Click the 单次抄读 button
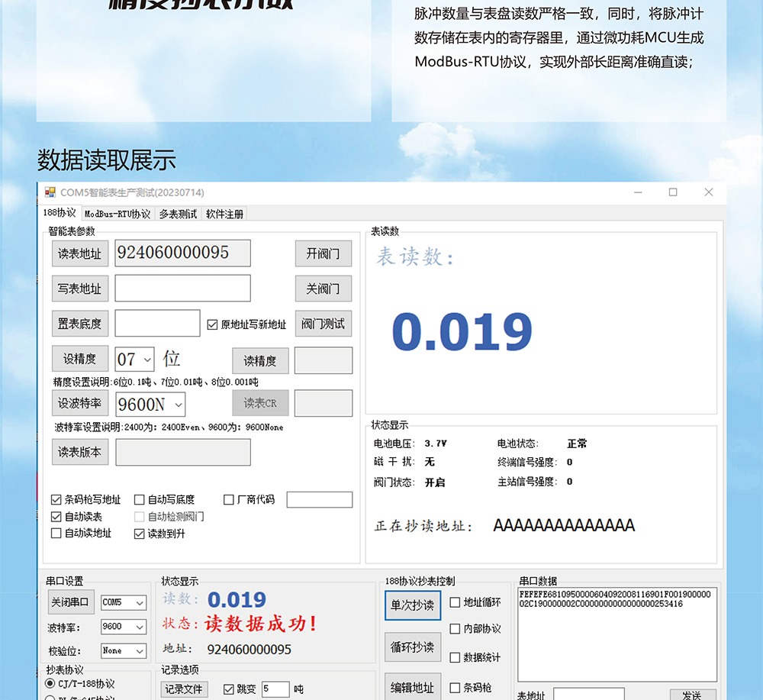The image size is (763, 700). [413, 605]
